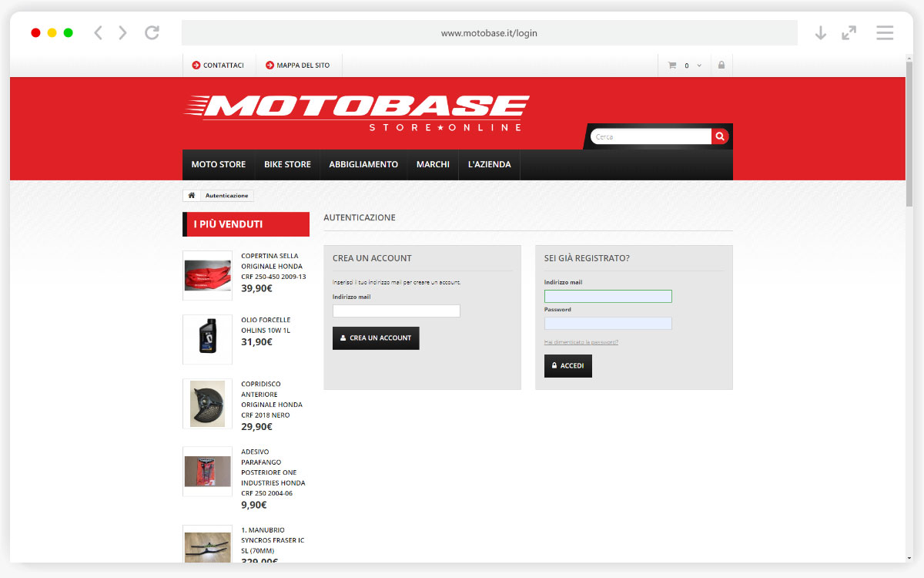This screenshot has width=924, height=578.
Task: Click the browser forward arrow
Action: point(123,32)
